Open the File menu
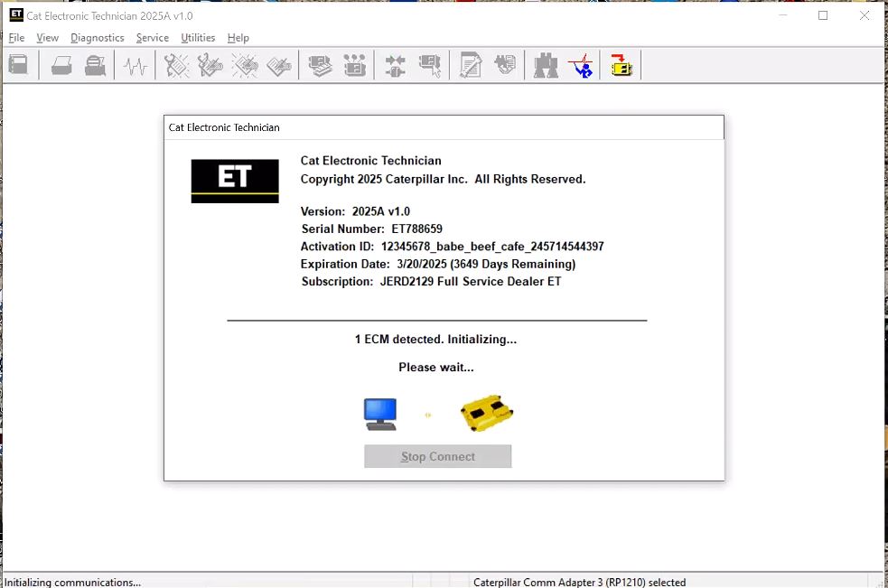The image size is (888, 588). click(x=16, y=38)
